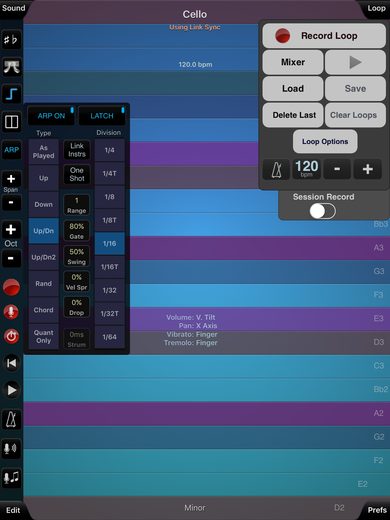Toggle the sidebar metronome icon
This screenshot has height=520, width=390.
(x=11, y=419)
